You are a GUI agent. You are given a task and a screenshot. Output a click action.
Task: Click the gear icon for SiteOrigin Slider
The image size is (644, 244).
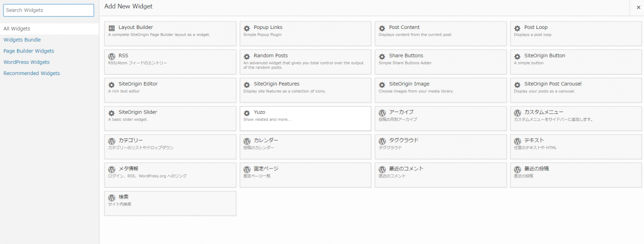[x=112, y=113]
